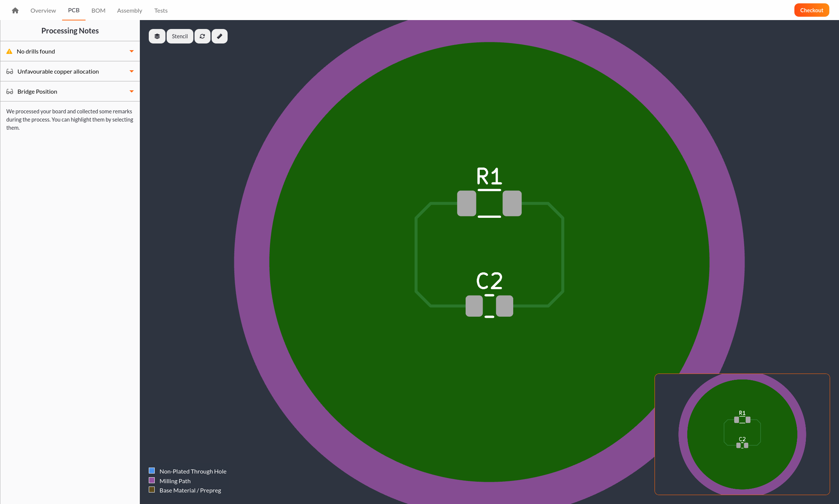Open the layers selector icon
This screenshot has height=504, width=839.
point(157,36)
